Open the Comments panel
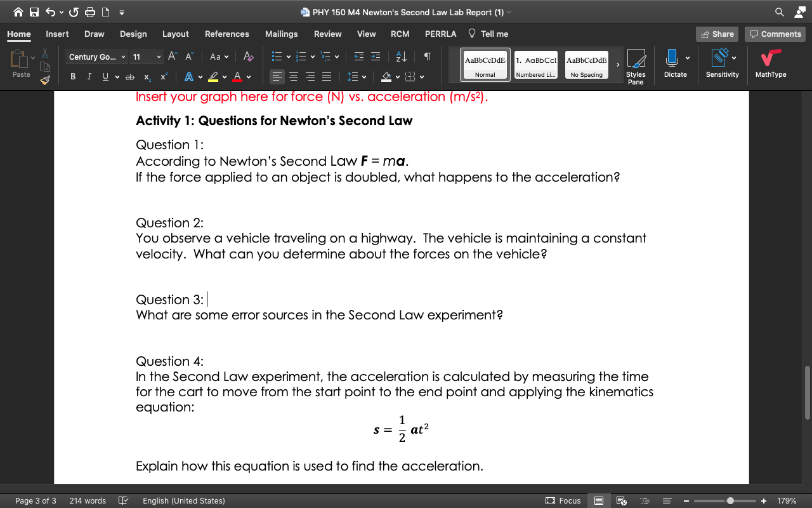 (x=775, y=34)
